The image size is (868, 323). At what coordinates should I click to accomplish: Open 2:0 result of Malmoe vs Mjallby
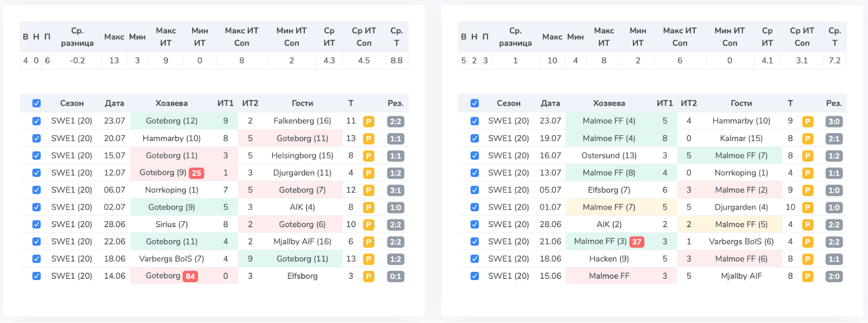[834, 276]
